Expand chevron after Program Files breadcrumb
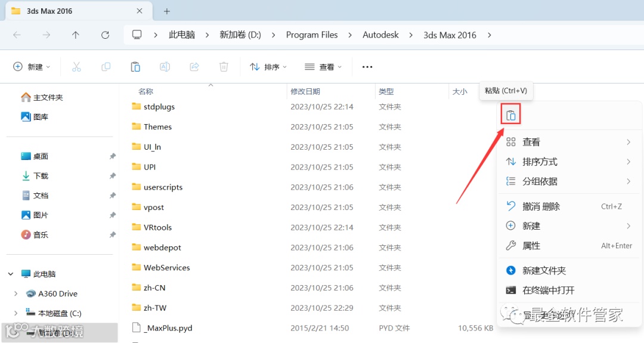This screenshot has height=343, width=644. 350,35
